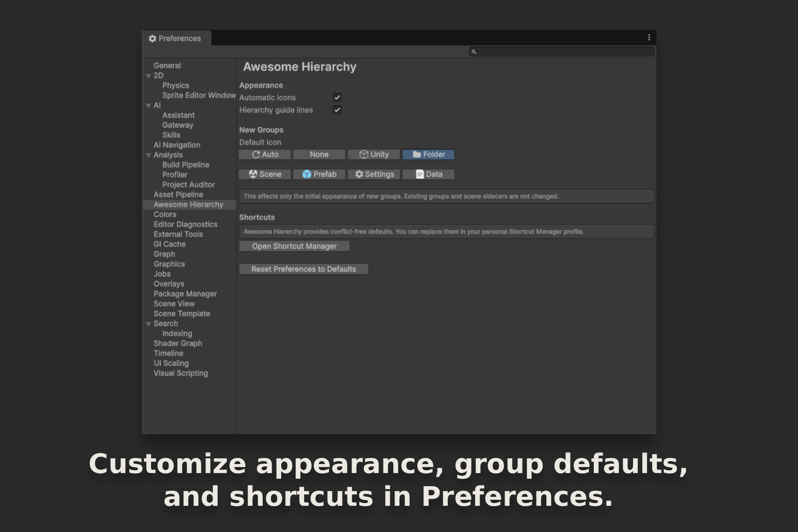Select the Settings default icon option
Image resolution: width=798 pixels, height=532 pixels.
point(374,174)
